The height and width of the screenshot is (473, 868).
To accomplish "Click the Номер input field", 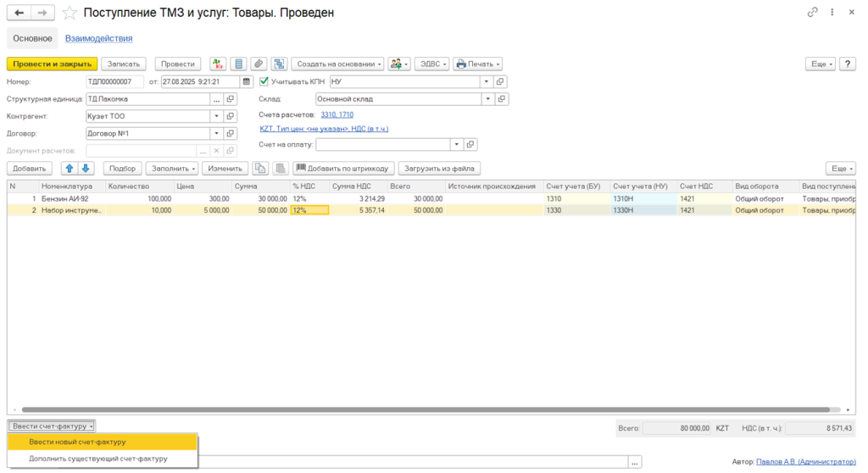I will 114,81.
